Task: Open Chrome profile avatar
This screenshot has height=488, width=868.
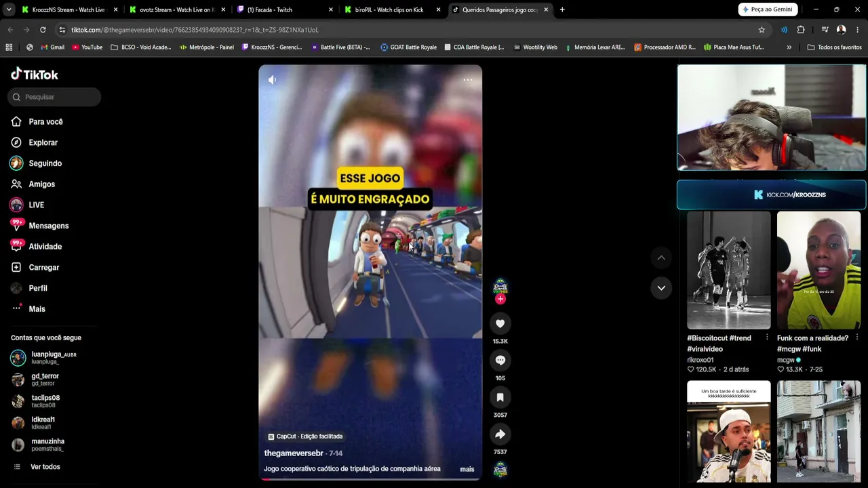Action: coord(841,30)
